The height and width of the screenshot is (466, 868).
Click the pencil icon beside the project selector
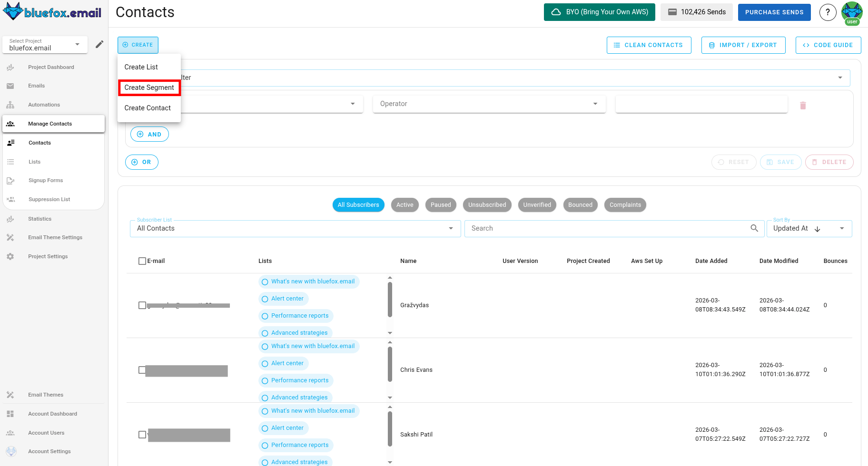[99, 44]
